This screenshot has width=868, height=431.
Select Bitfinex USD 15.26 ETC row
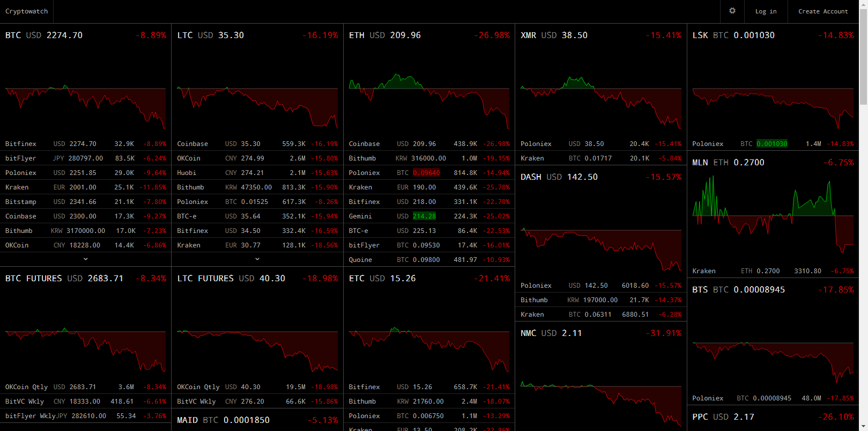point(429,387)
